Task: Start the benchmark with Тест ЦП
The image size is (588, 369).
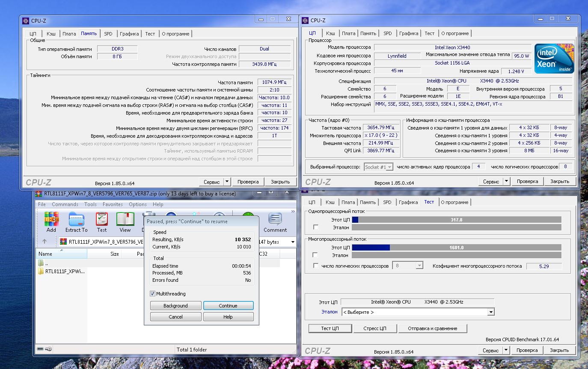Action: pos(330,328)
